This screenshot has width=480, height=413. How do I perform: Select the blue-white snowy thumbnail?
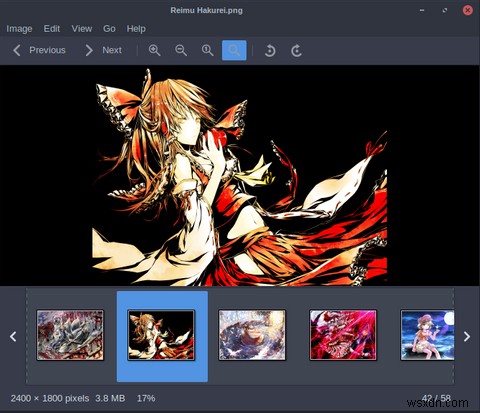252,335
